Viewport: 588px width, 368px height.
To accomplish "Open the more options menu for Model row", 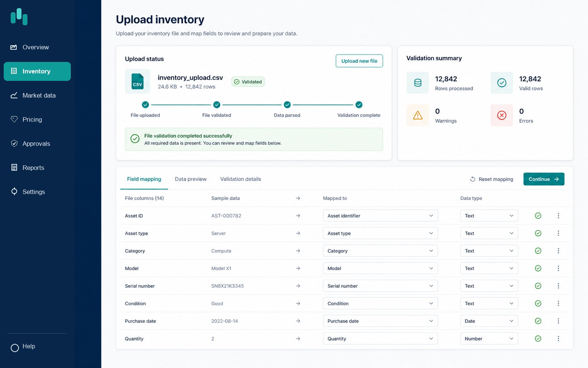I will point(558,268).
